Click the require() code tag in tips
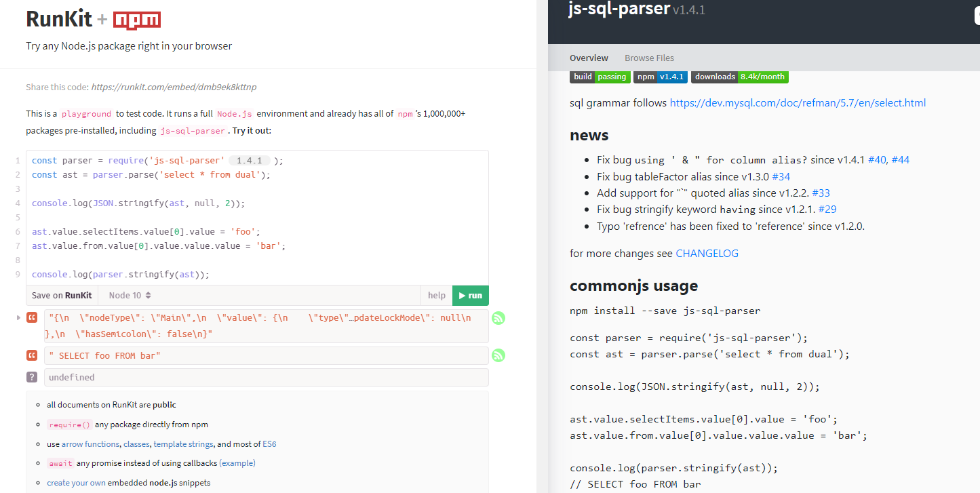 coord(69,425)
